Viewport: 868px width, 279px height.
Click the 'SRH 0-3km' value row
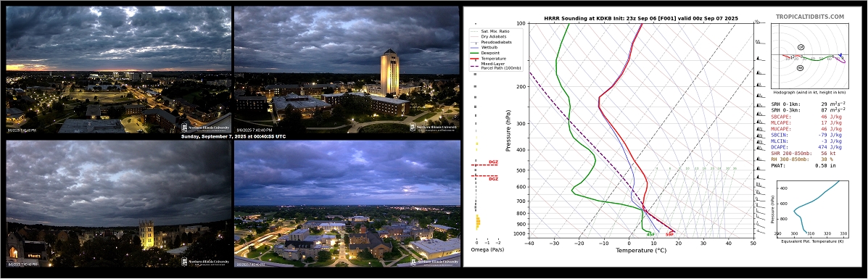coord(809,110)
